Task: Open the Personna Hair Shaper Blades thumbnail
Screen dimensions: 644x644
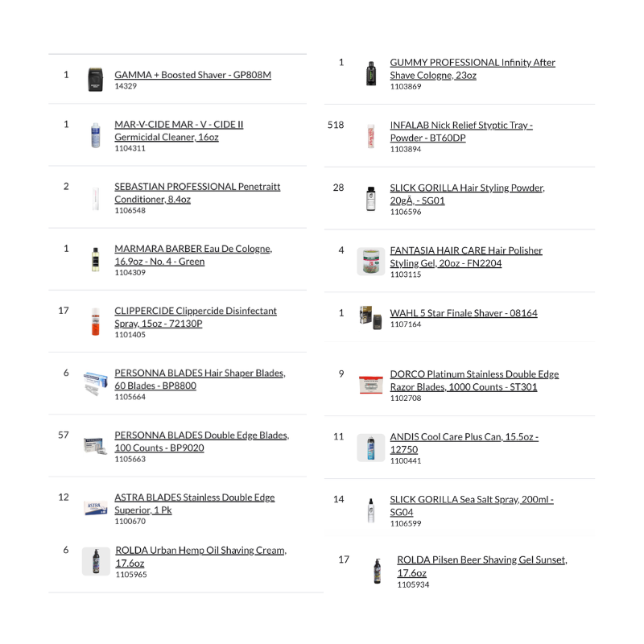Action: 95,383
